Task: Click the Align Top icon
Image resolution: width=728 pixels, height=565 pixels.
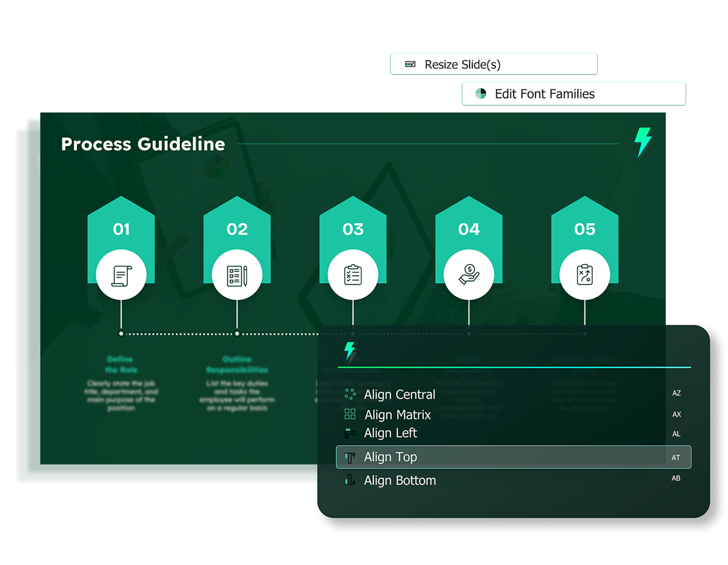Action: tap(350, 457)
